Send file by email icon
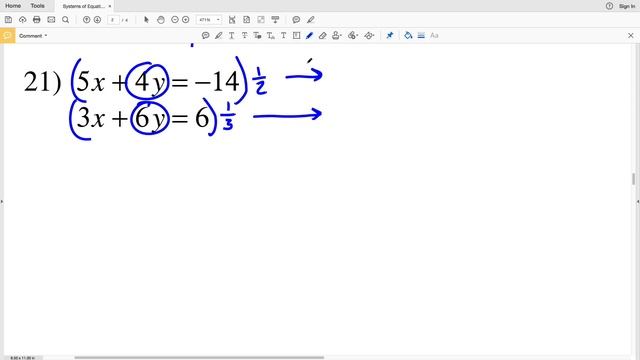The height and width of the screenshot is (360, 640). pyautogui.click(x=51, y=20)
